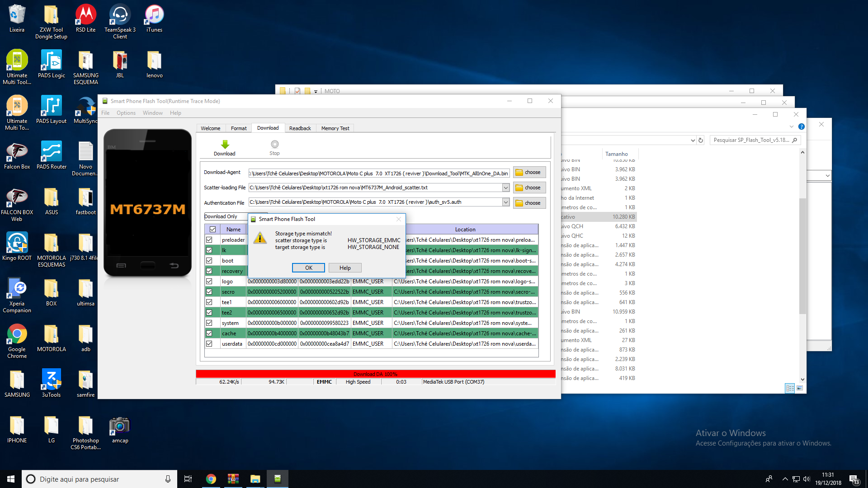Screen dimensions: 868x488
Task: Open the Window menu in Flash Tool
Action: click(x=153, y=113)
